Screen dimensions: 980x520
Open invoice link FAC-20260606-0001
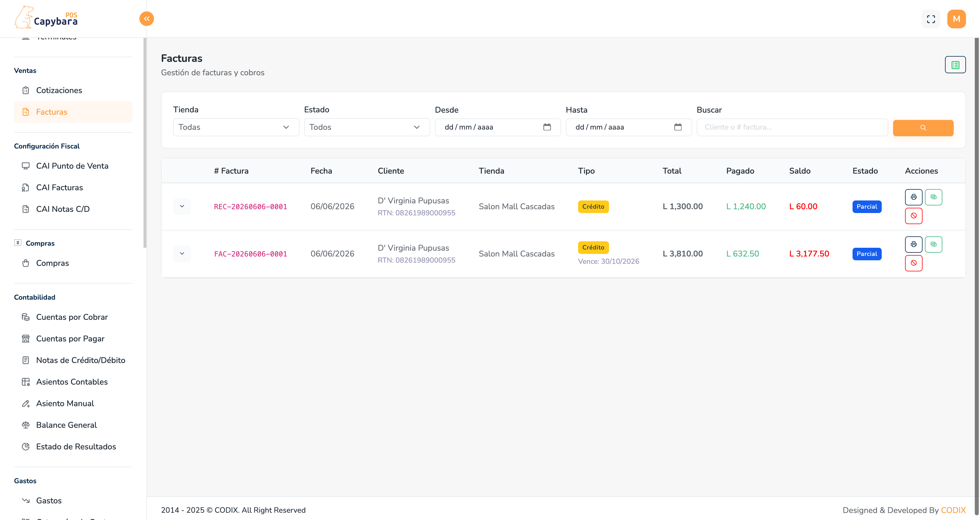pyautogui.click(x=250, y=254)
